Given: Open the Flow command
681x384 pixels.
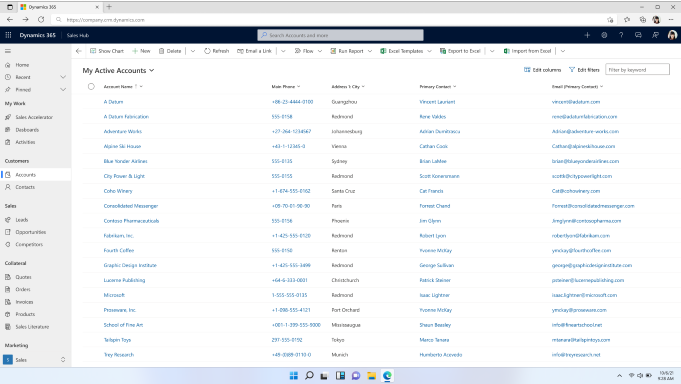Looking at the screenshot, I should click(304, 51).
